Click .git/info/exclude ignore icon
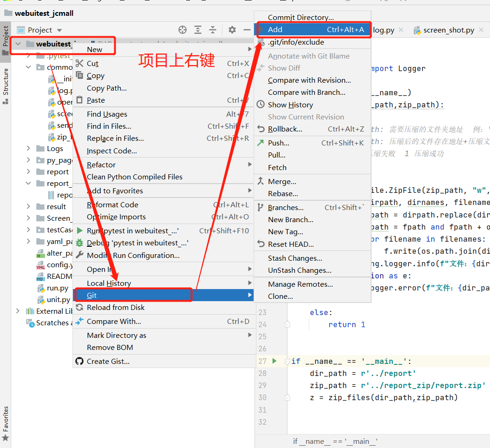This screenshot has width=490, height=448. pos(261,42)
